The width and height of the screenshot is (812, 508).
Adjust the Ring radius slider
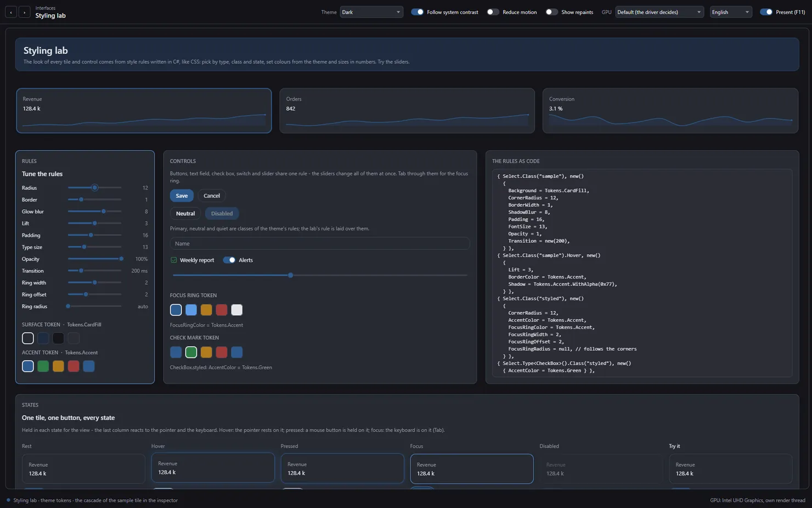pos(94,306)
